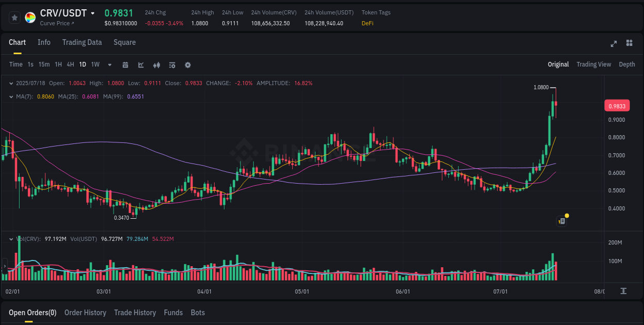
Task: Collapse the Volume indicator panel chevron
Action: pyautogui.click(x=11, y=239)
